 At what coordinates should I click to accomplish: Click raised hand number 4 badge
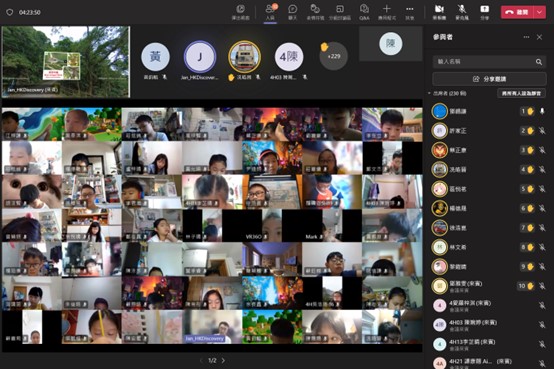click(527, 170)
